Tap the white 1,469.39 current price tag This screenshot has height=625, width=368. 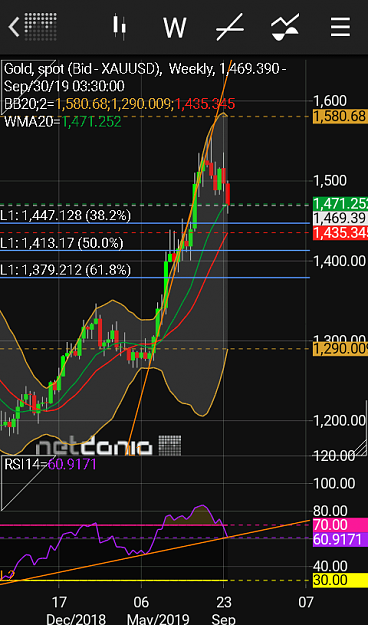click(x=340, y=218)
